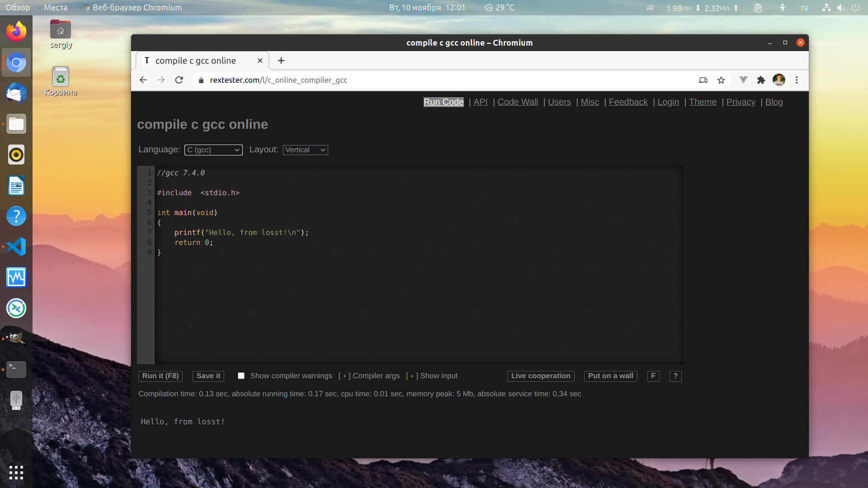Screen dimensions: 868x488
Task: Open the Layout dropdown set to Vertical
Action: pos(306,150)
